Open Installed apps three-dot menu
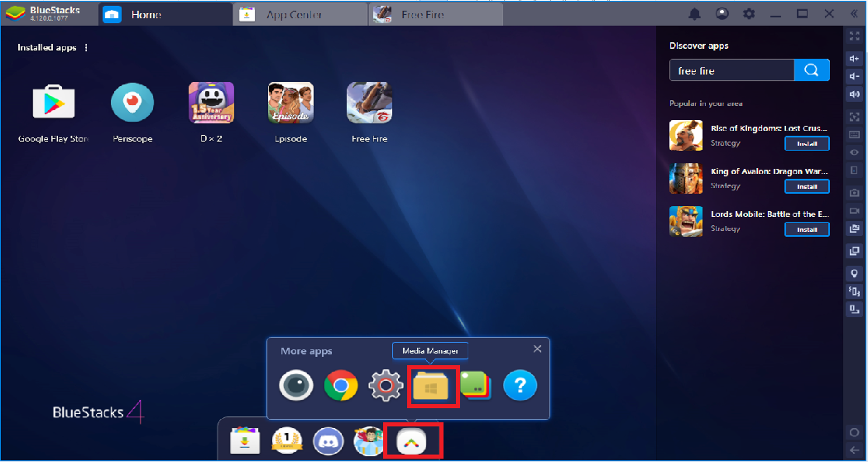 86,48
